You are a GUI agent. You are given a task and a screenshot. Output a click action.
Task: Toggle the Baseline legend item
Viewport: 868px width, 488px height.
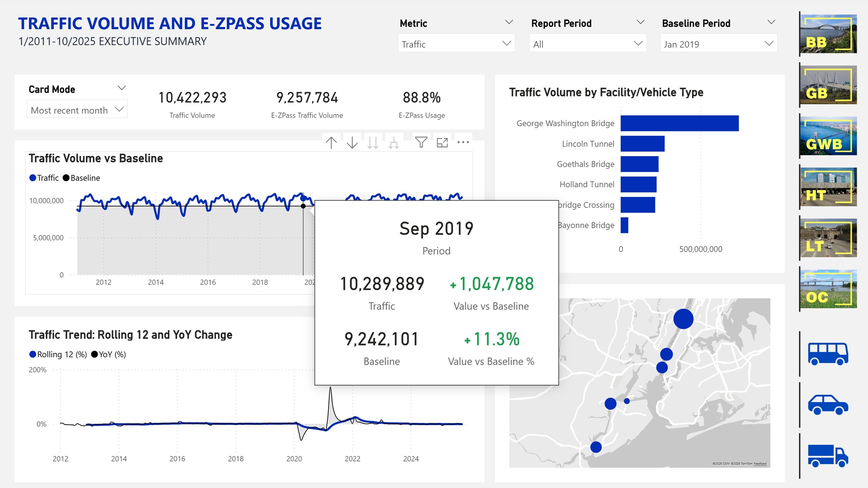coord(82,178)
